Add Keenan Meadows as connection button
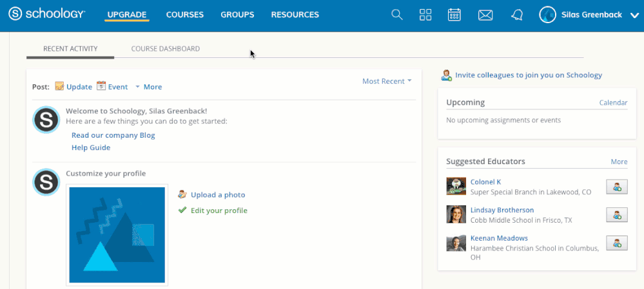This screenshot has width=644, height=289. pyautogui.click(x=617, y=243)
